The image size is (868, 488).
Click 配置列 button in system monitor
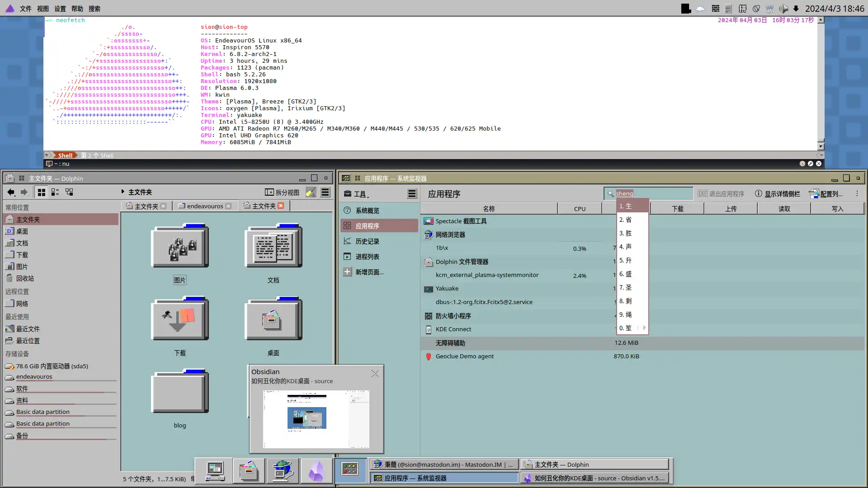pos(826,194)
